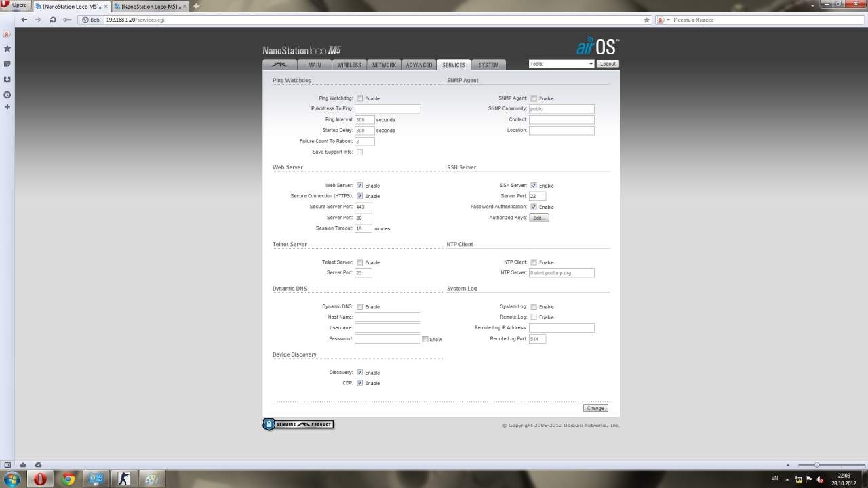Switch to the NETWORK tab
The width and height of the screenshot is (868, 488).
tap(384, 65)
